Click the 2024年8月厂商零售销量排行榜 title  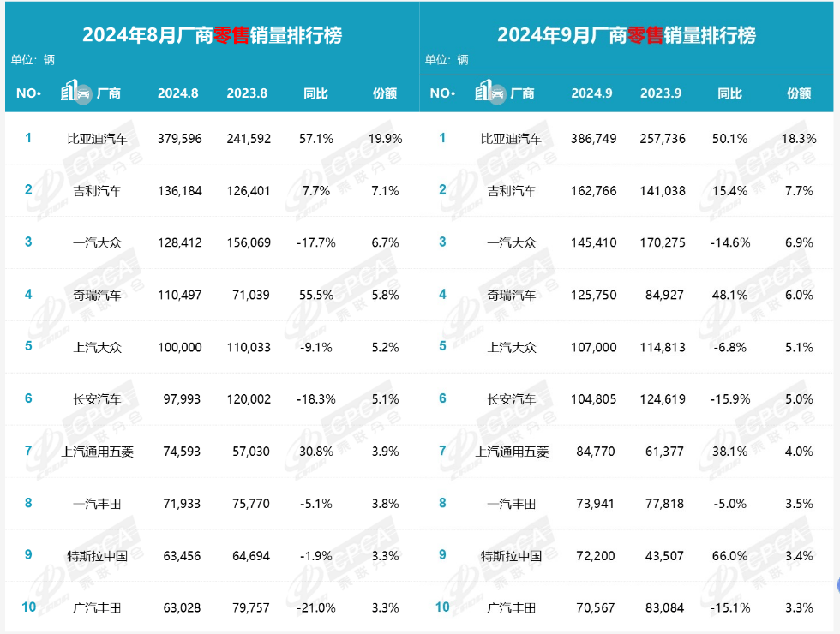(212, 35)
